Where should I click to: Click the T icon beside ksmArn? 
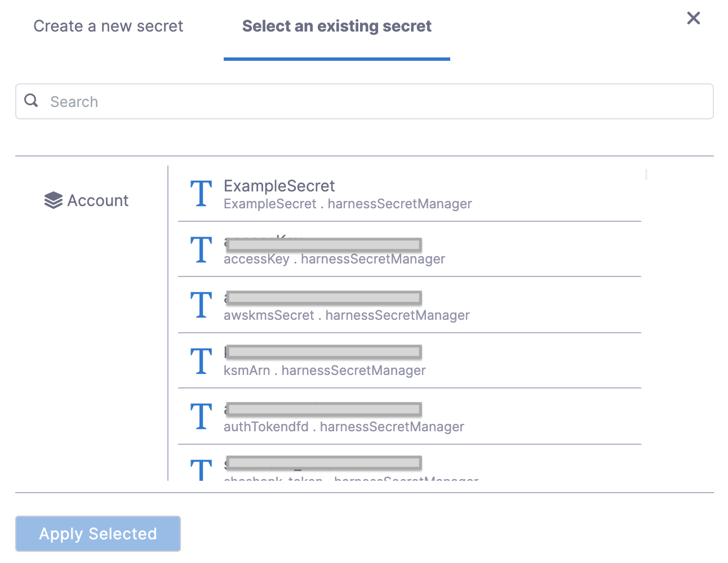pos(201,361)
